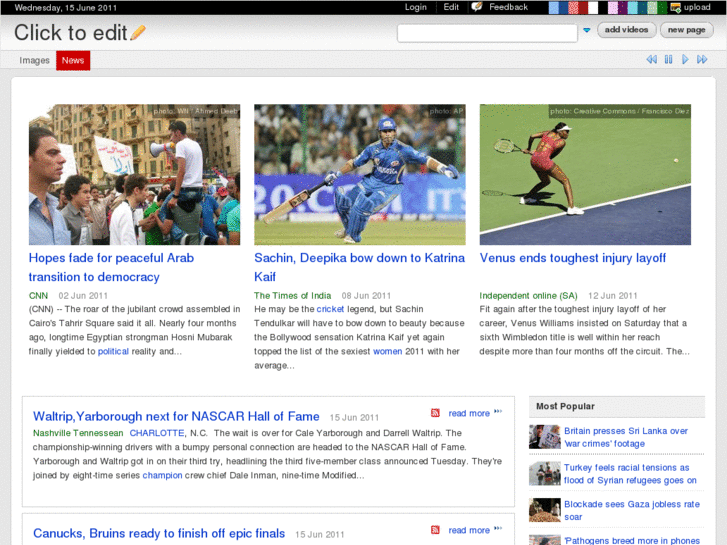727x545 pixels.
Task: Choose the solid red theme swatch
Action: coord(583,7)
